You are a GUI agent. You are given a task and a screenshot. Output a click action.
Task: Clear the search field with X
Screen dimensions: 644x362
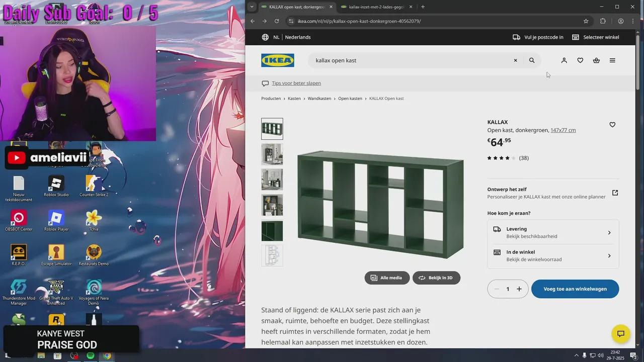point(515,60)
